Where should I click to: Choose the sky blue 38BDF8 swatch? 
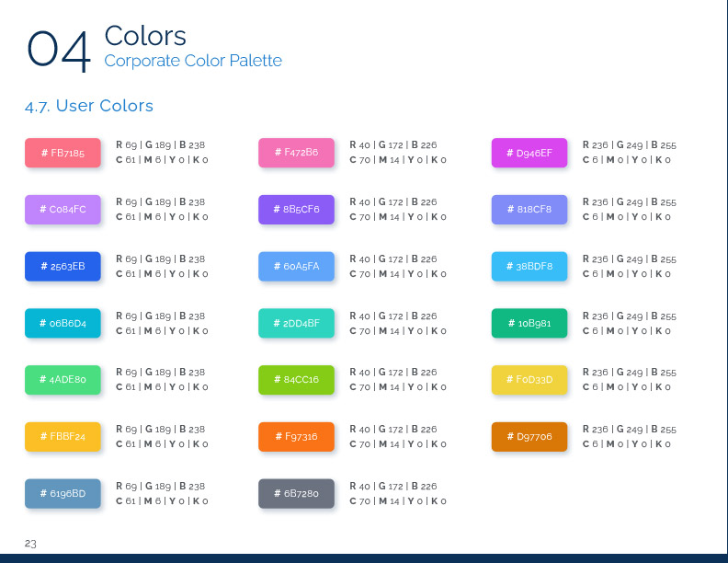pos(529,267)
